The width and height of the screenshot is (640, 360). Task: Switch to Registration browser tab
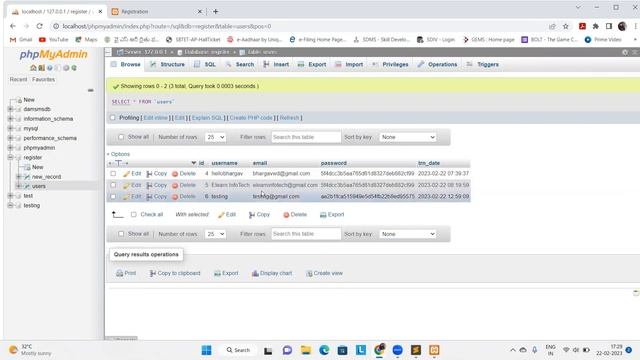click(x=157, y=11)
